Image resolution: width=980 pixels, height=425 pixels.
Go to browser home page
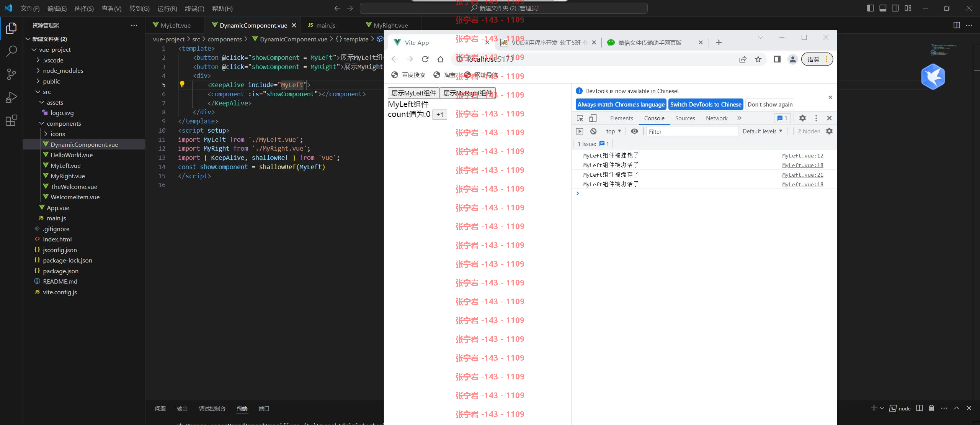tap(440, 59)
